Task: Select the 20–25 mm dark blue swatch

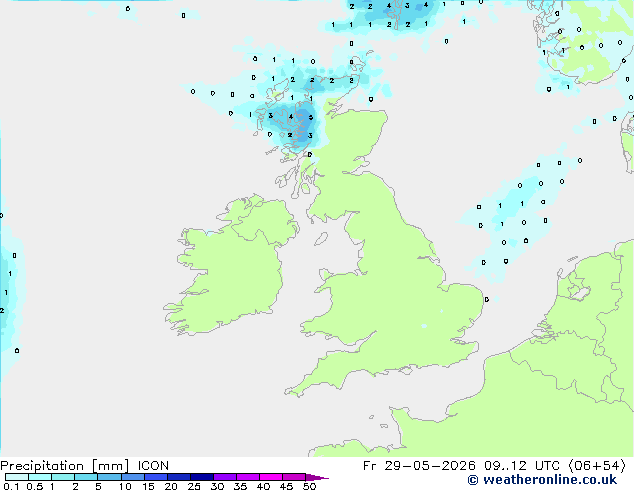Action: (178, 477)
